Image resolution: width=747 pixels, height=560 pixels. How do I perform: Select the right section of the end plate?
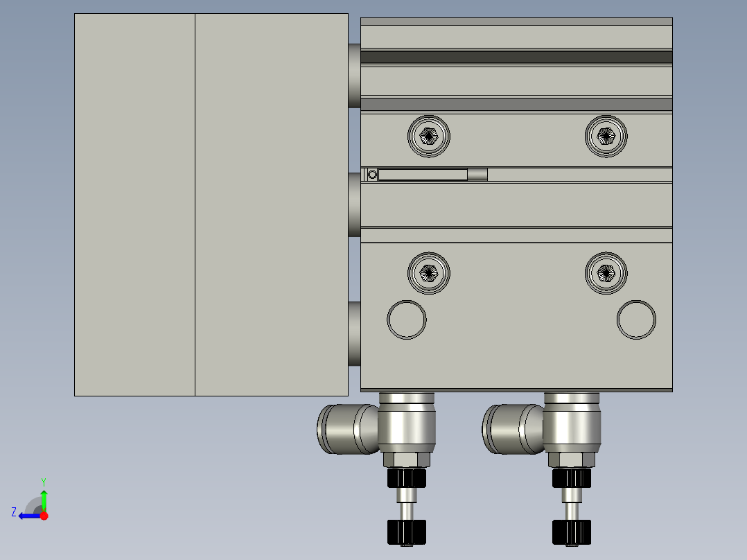click(x=272, y=204)
